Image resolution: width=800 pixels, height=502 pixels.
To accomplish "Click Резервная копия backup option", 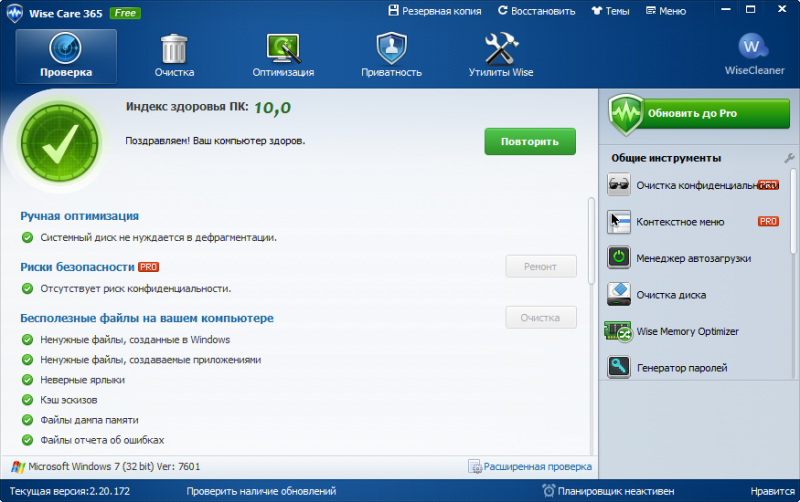I will click(435, 11).
